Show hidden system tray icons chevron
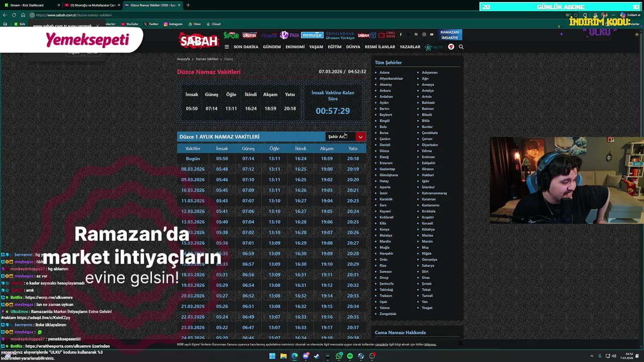This screenshot has width=644, height=362. click(592, 356)
